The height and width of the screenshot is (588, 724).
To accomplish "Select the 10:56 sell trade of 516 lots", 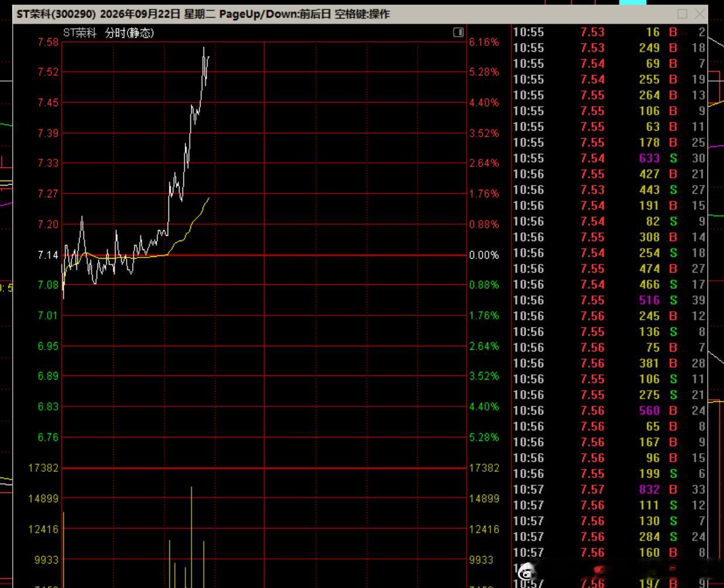I will click(x=609, y=300).
